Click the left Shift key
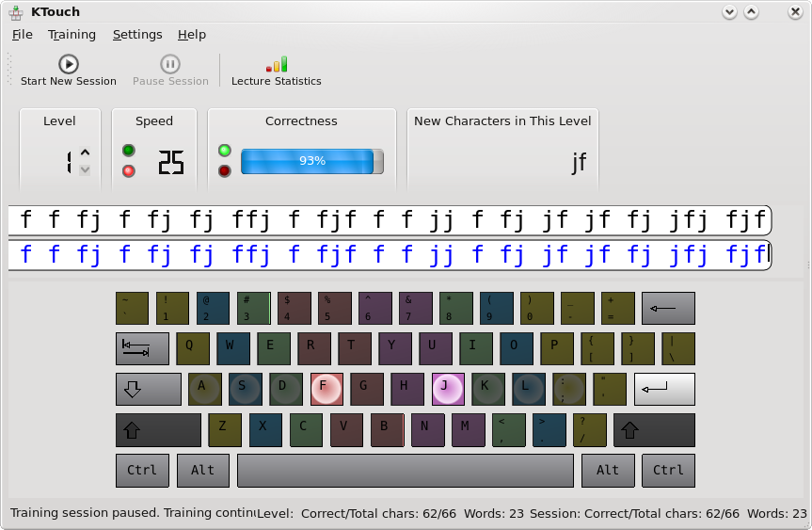 pyautogui.click(x=158, y=429)
